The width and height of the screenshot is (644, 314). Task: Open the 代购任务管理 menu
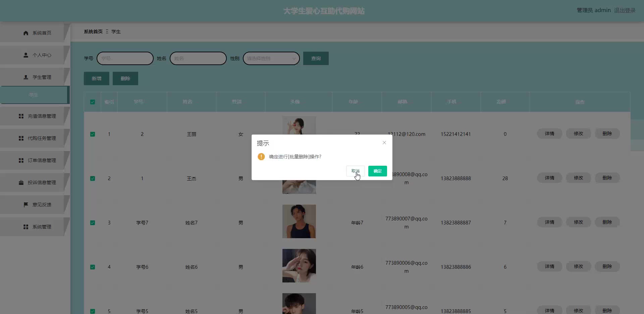click(35, 138)
